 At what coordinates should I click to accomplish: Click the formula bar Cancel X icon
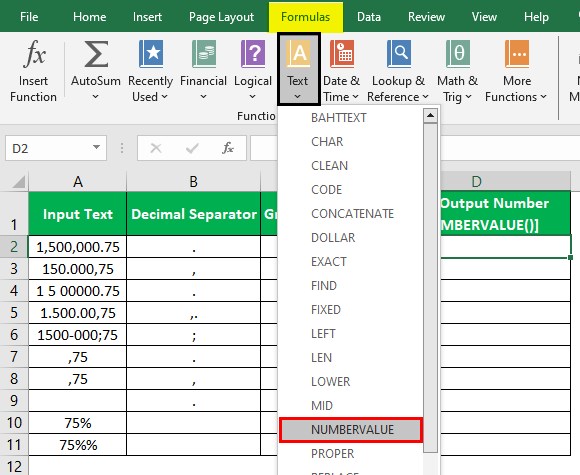[x=156, y=148]
